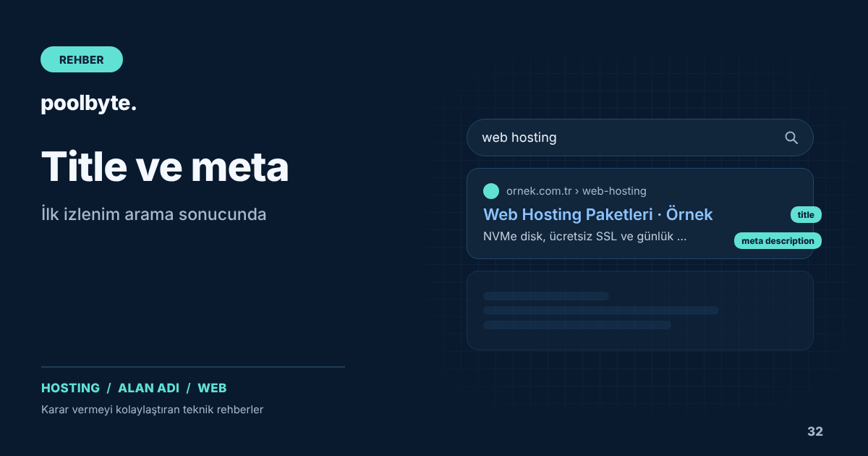Click the first placeholder line in skeleton card

click(x=546, y=296)
